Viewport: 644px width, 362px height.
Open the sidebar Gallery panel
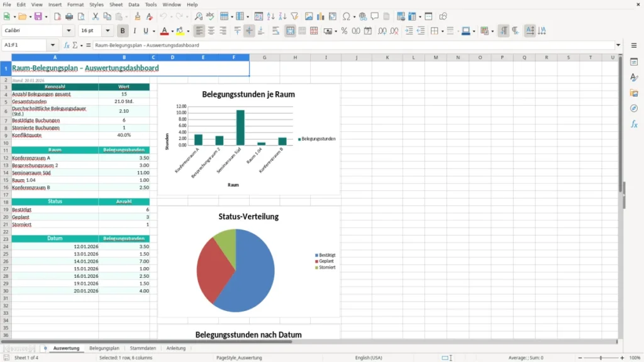click(634, 93)
